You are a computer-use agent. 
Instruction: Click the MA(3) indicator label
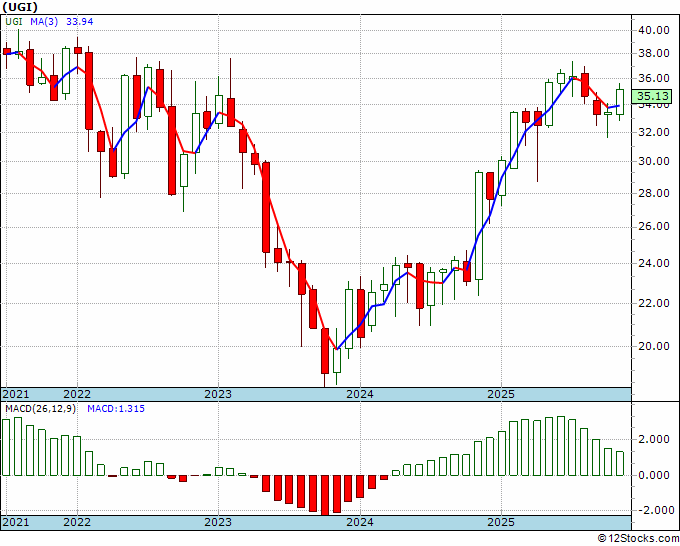tap(44, 22)
